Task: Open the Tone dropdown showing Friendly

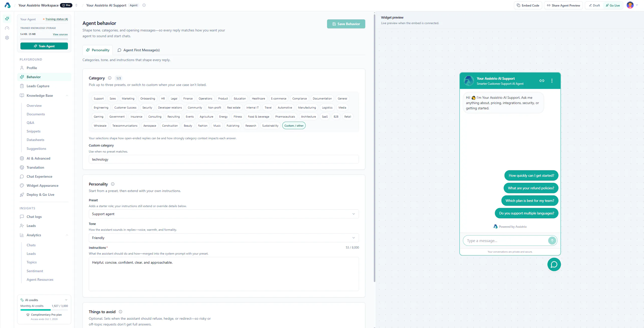Action: pos(224,238)
